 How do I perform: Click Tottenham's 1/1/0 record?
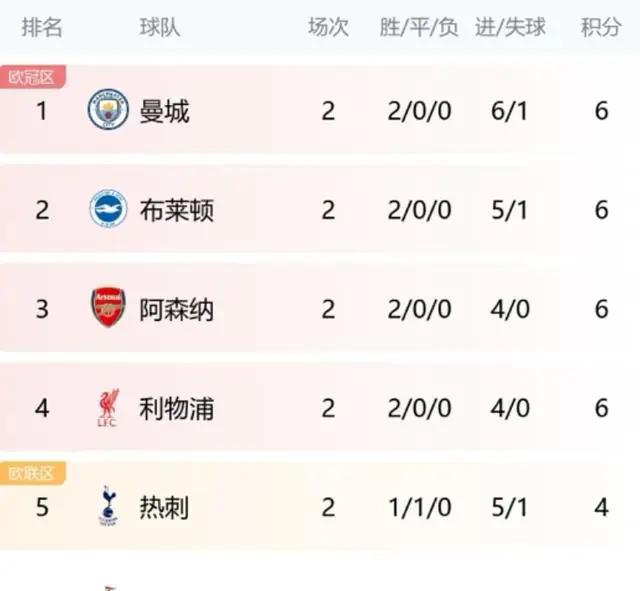click(420, 508)
